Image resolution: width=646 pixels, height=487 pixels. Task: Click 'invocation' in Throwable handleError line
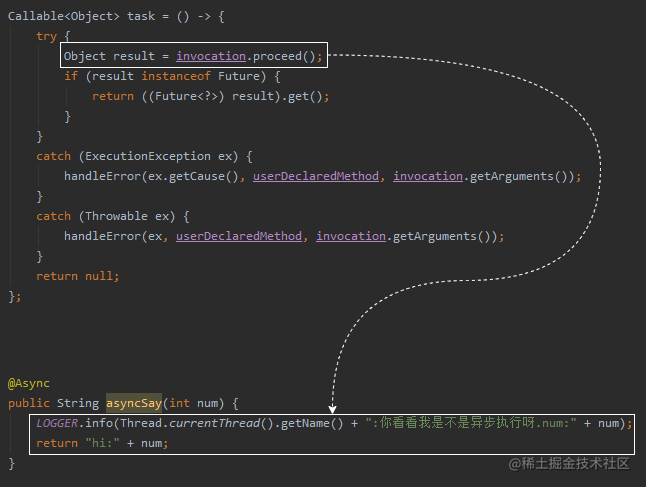[351, 236]
